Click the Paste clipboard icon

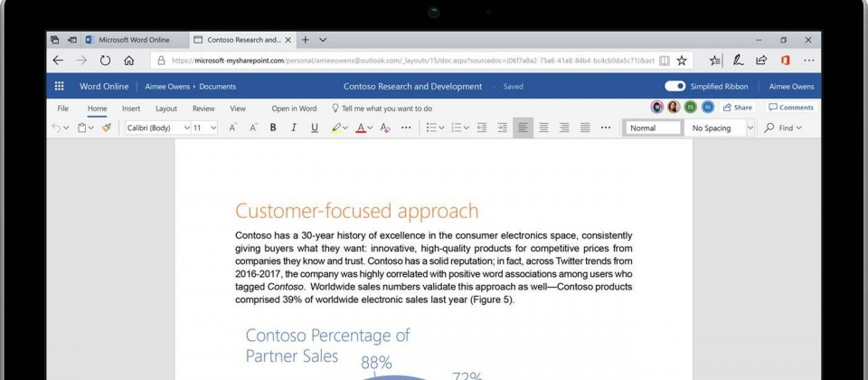(x=82, y=128)
